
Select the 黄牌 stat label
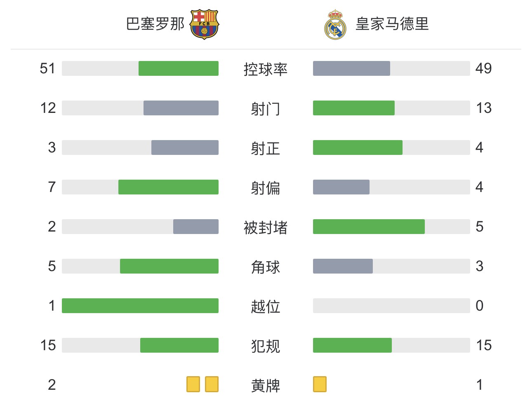pyautogui.click(x=266, y=385)
